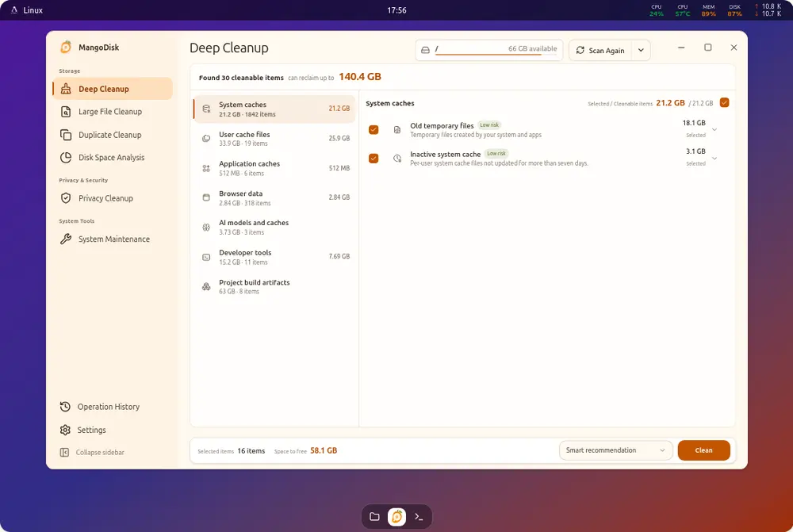Click the System caches database icon

point(206,109)
